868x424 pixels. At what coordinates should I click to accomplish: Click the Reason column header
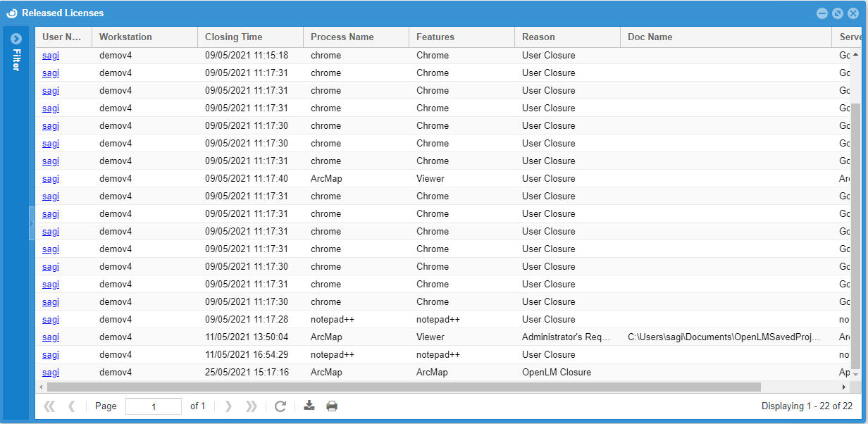coord(538,37)
